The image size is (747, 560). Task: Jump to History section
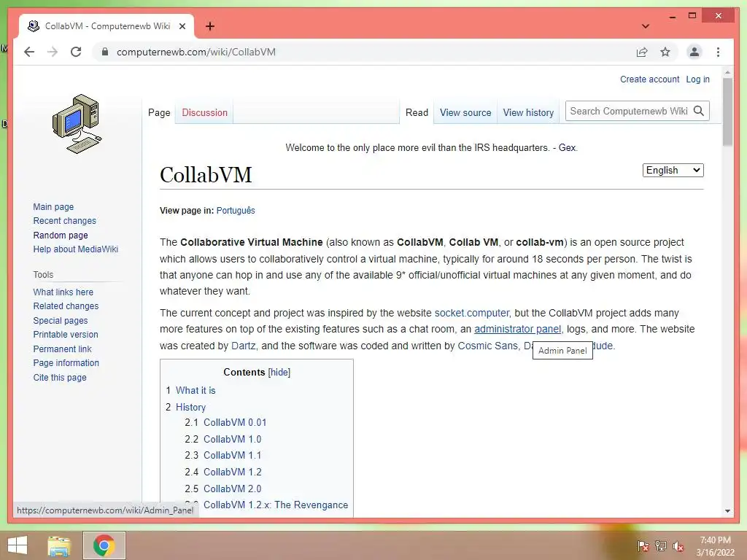[190, 407]
